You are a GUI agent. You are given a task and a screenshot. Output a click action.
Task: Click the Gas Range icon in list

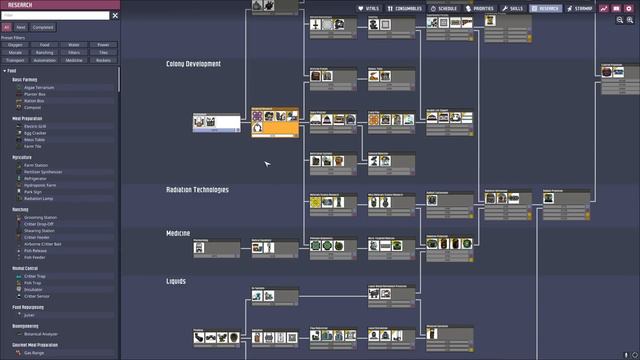19,353
